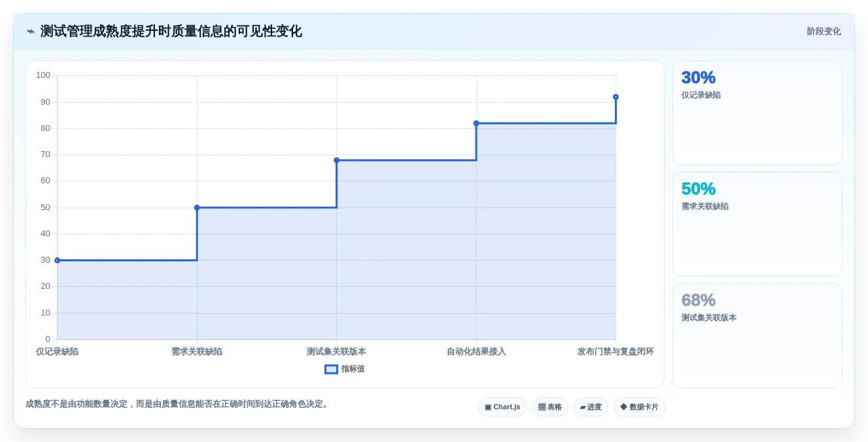The height and width of the screenshot is (442, 868).
Task: Click the data point for 需求关联缺陷
Action: [x=197, y=208]
